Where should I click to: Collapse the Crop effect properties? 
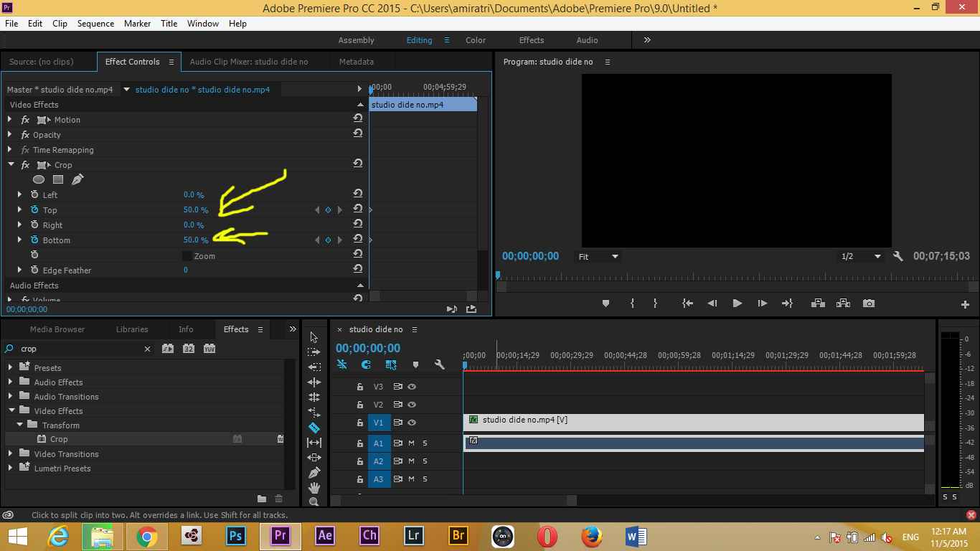[x=11, y=165]
